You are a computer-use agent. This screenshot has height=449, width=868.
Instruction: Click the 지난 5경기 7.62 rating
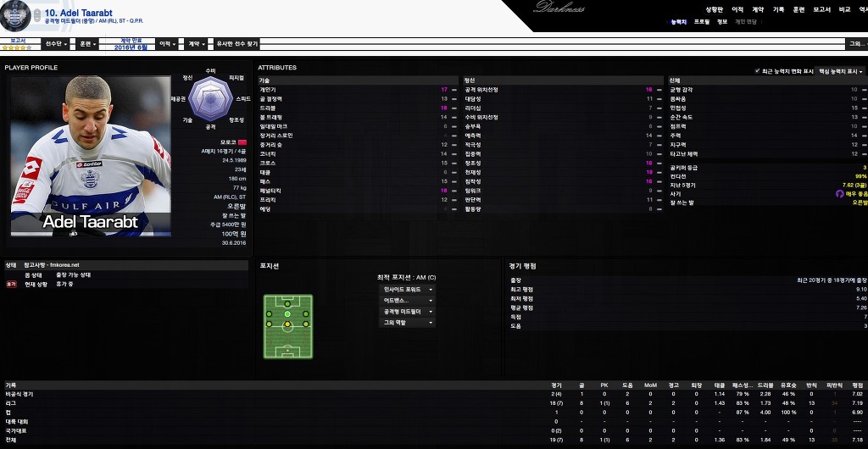click(x=854, y=185)
